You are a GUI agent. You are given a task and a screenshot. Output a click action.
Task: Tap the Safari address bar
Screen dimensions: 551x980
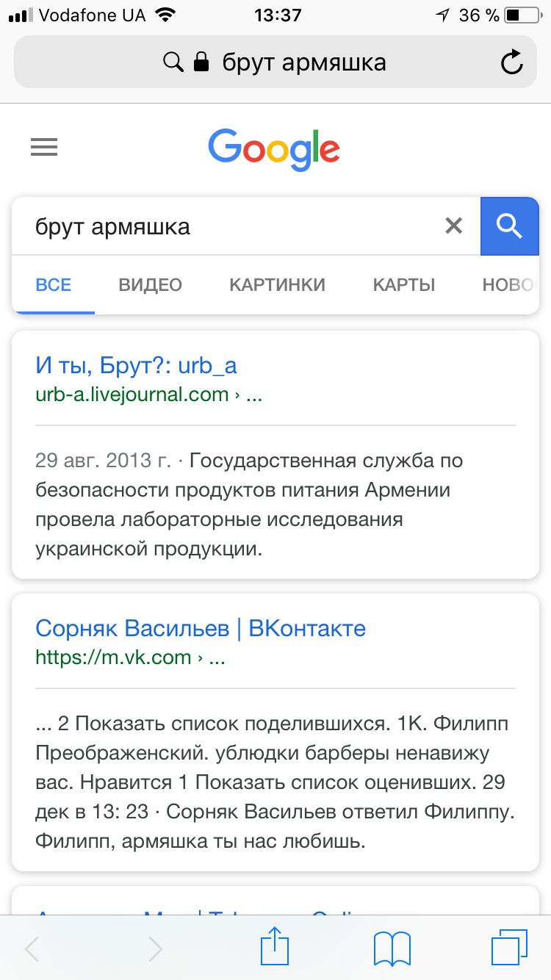pyautogui.click(x=275, y=62)
